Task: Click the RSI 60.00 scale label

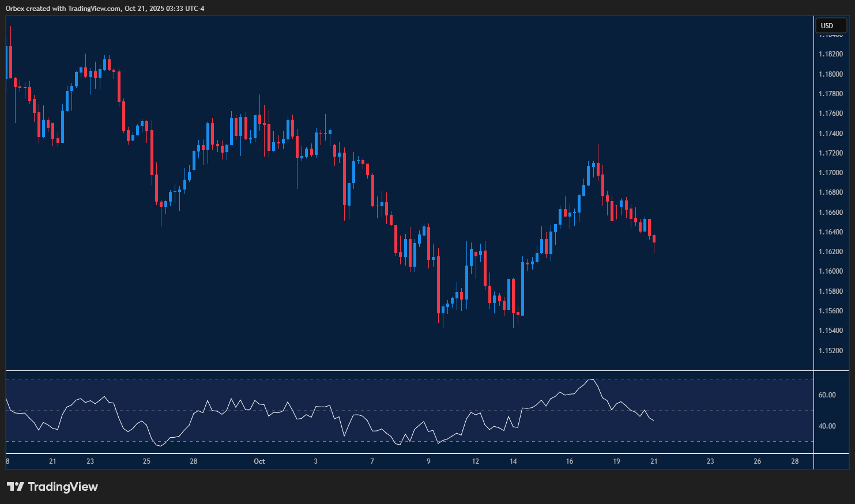Action: pyautogui.click(x=827, y=395)
